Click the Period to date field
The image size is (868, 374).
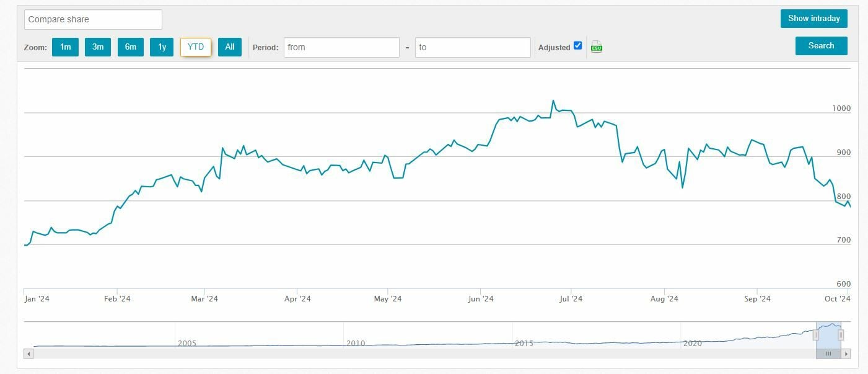473,47
